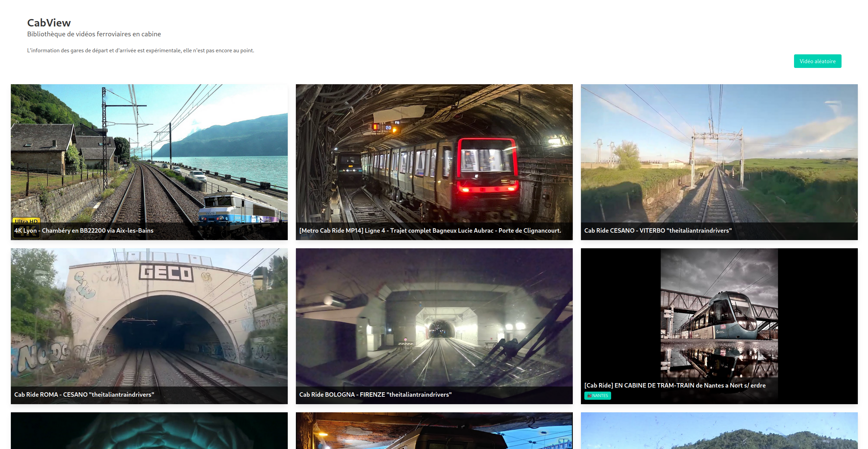Open the partially visible teal dark thumbnail
This screenshot has height=449, width=868.
149,431
